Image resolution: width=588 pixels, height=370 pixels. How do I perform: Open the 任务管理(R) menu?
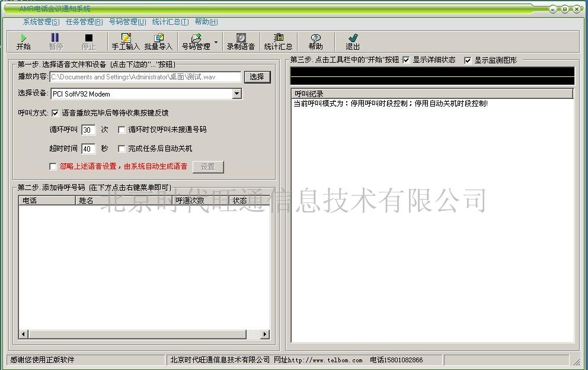pyautogui.click(x=84, y=22)
